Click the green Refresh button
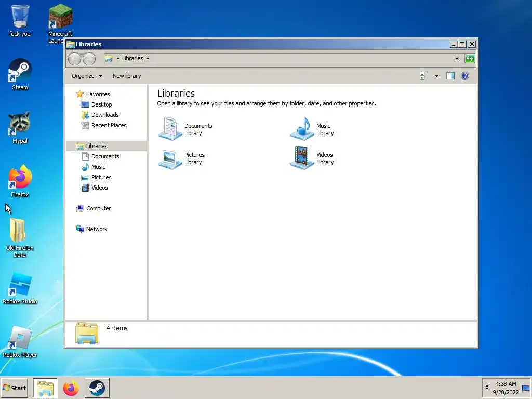 [x=470, y=59]
